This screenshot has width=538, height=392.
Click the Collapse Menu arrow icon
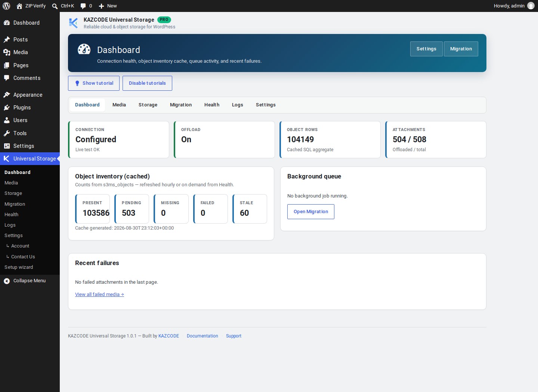point(7,281)
